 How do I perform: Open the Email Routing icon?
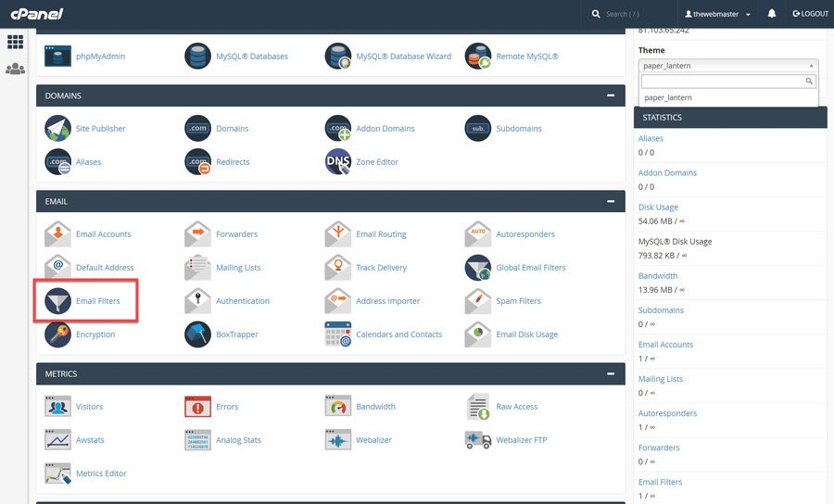337,233
